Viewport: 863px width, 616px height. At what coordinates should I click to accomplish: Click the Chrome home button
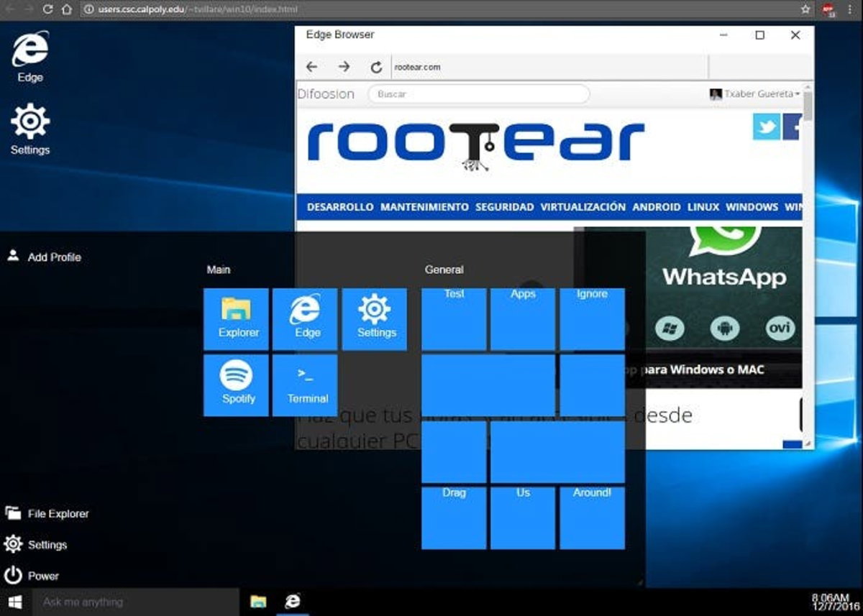(x=66, y=9)
